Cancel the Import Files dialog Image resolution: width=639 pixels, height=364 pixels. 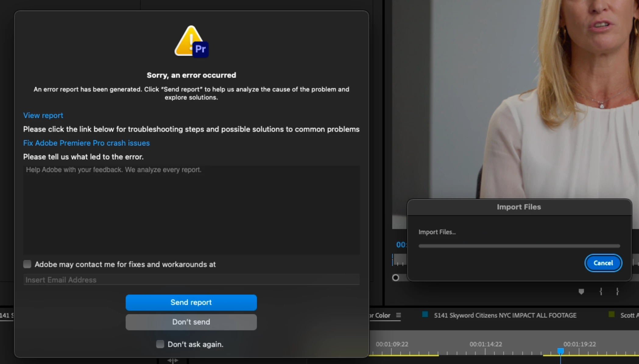point(603,263)
